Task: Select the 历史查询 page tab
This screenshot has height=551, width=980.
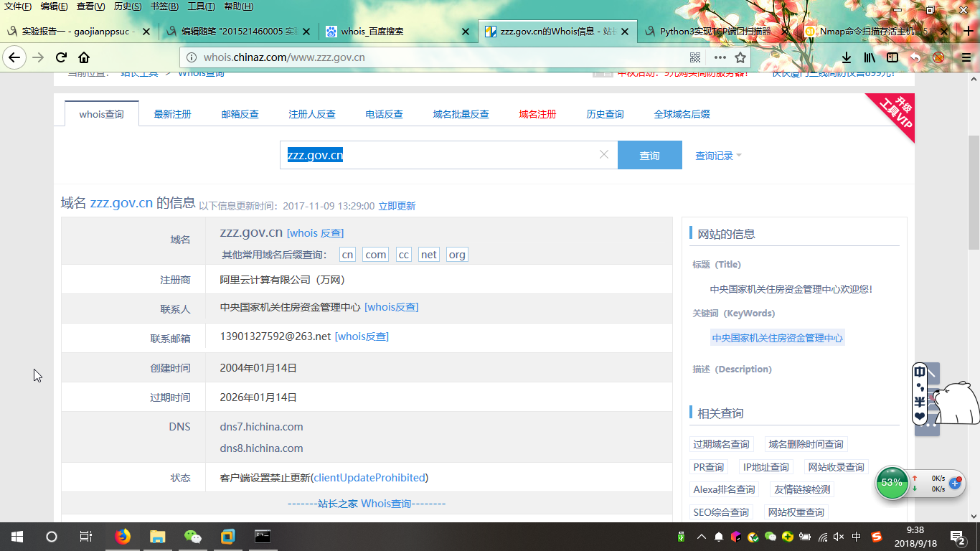Action: 605,114
